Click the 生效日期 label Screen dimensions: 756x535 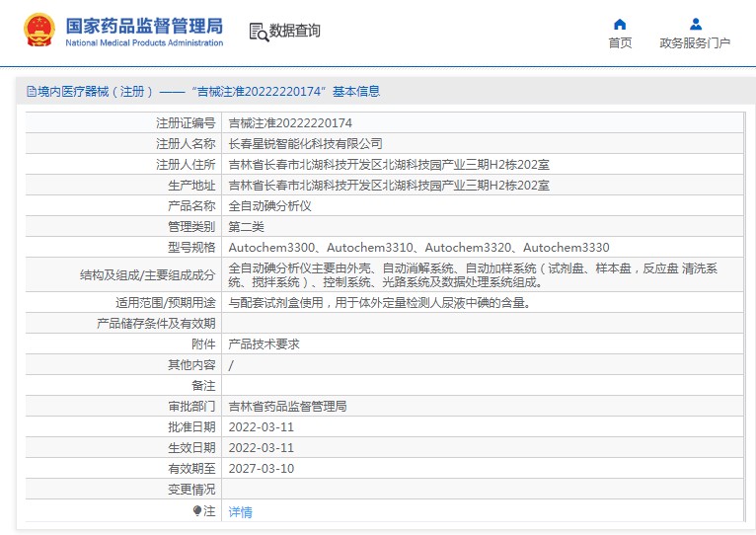pos(191,448)
